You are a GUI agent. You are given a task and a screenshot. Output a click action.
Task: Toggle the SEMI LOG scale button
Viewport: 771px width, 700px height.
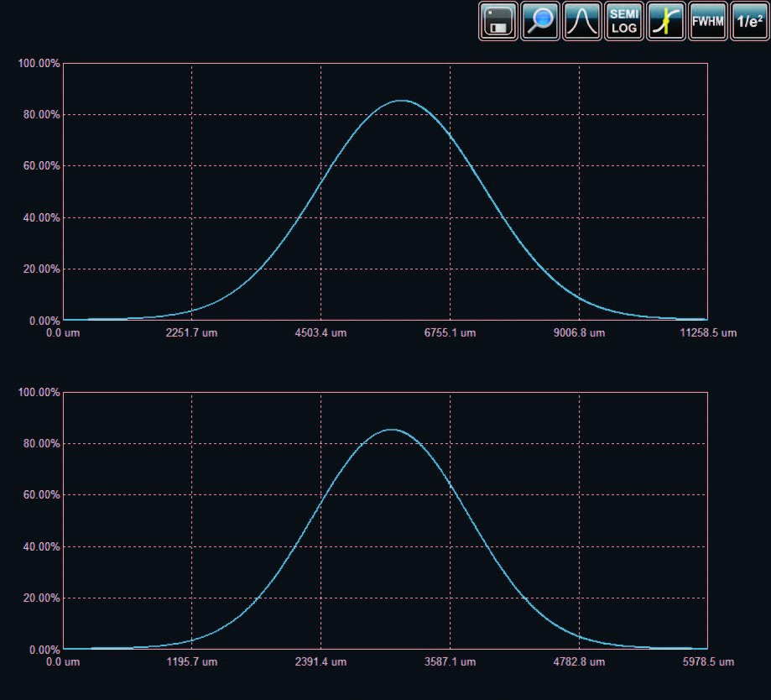coord(624,21)
